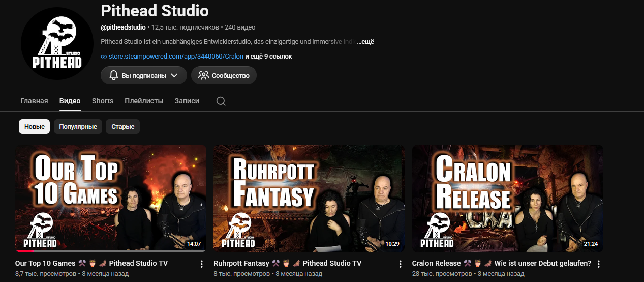Click the Pithead Studio channel avatar logo

[x=57, y=43]
